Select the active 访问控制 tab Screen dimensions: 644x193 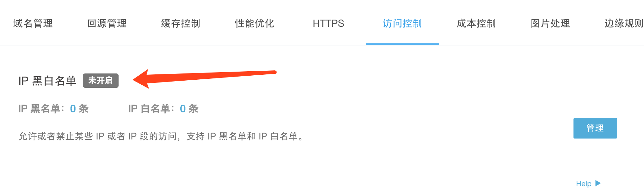coord(402,23)
